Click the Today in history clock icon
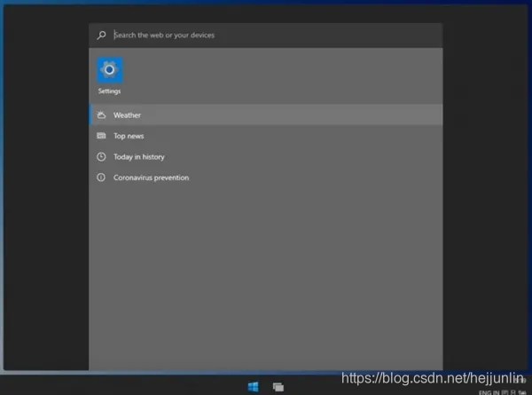This screenshot has width=532, height=395. tap(101, 156)
